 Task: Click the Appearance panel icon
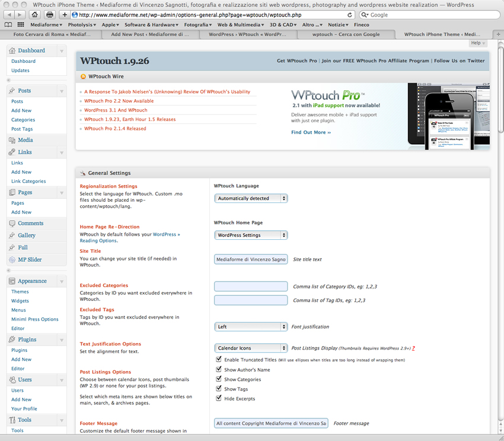point(12,281)
